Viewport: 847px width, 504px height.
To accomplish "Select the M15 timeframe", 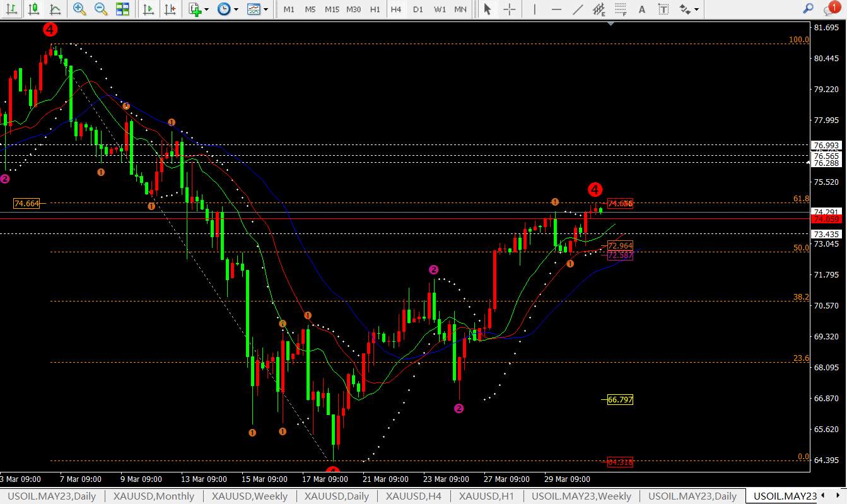I will click(x=332, y=9).
